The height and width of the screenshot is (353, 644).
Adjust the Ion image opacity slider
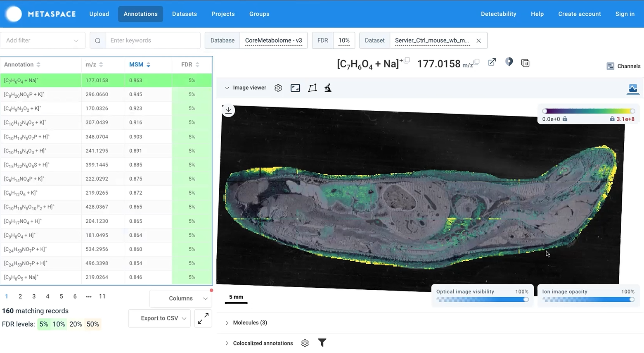pyautogui.click(x=588, y=299)
